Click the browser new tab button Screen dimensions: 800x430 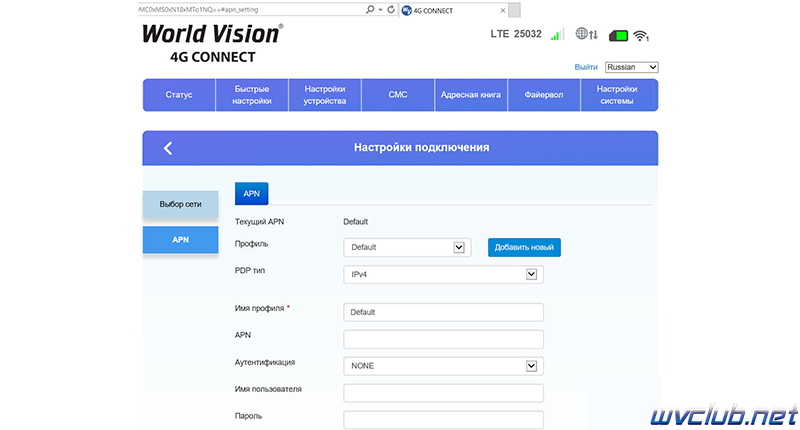coord(515,10)
